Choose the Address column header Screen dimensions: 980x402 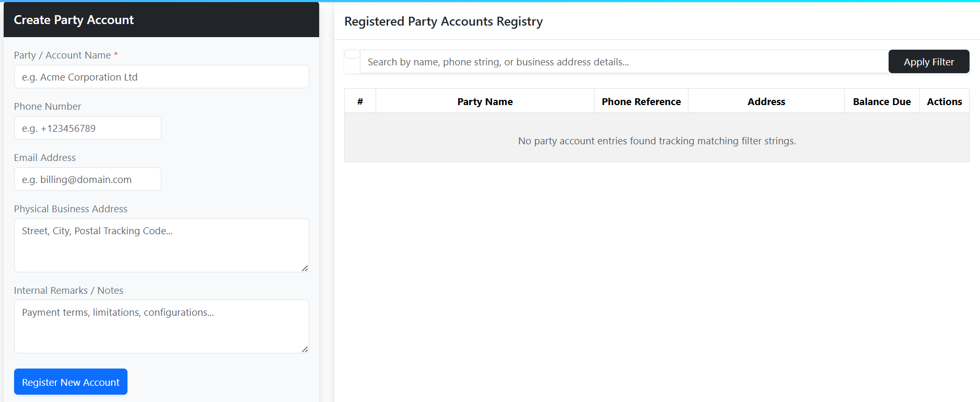coord(766,101)
